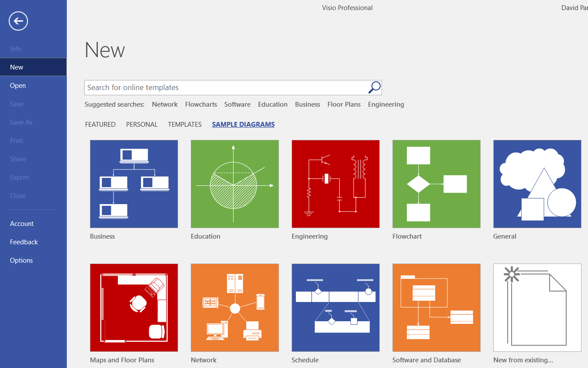
Task: Select the SAMPLE DIAGRAMS tab
Action: pos(243,125)
